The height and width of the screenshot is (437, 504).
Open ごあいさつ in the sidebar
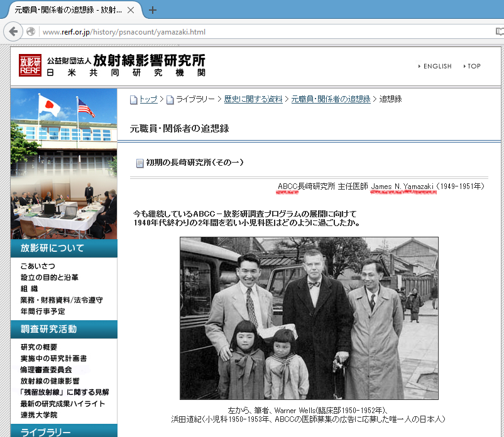[38, 266]
